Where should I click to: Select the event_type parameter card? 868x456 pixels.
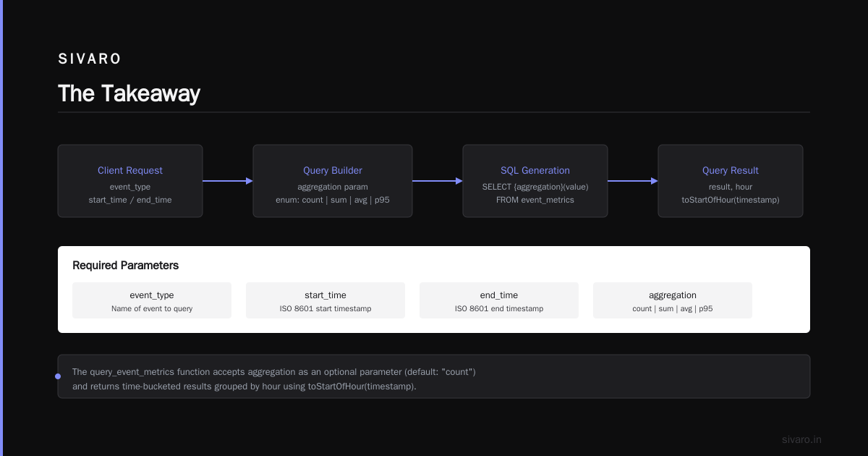152,300
